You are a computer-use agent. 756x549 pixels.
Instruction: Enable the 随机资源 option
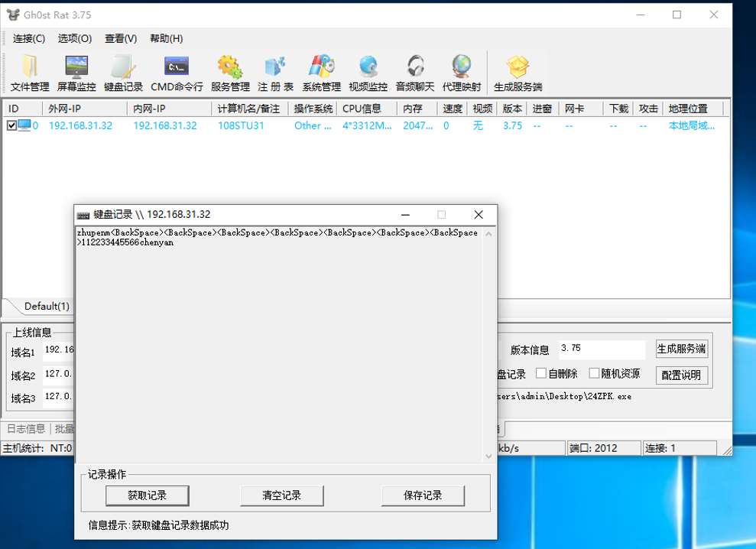pos(594,373)
